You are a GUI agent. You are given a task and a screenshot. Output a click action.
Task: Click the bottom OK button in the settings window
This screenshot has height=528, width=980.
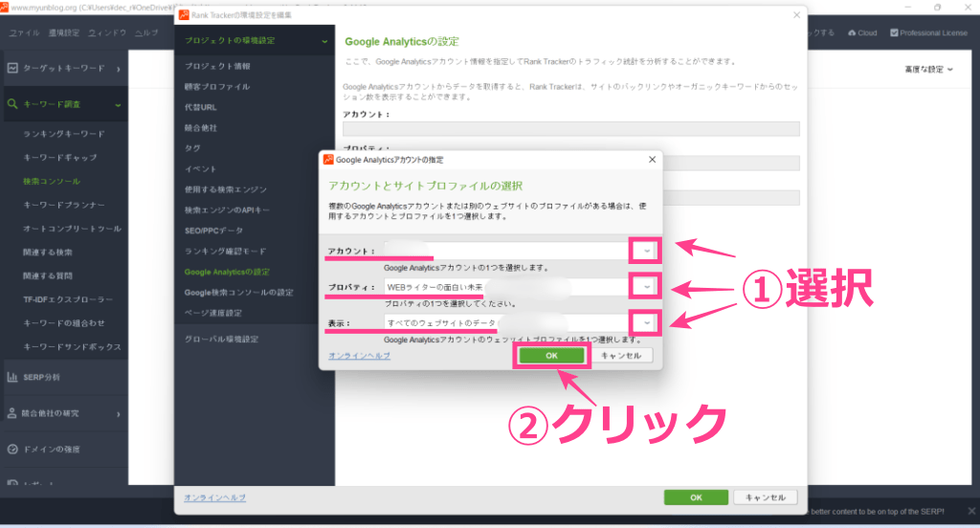(696, 497)
